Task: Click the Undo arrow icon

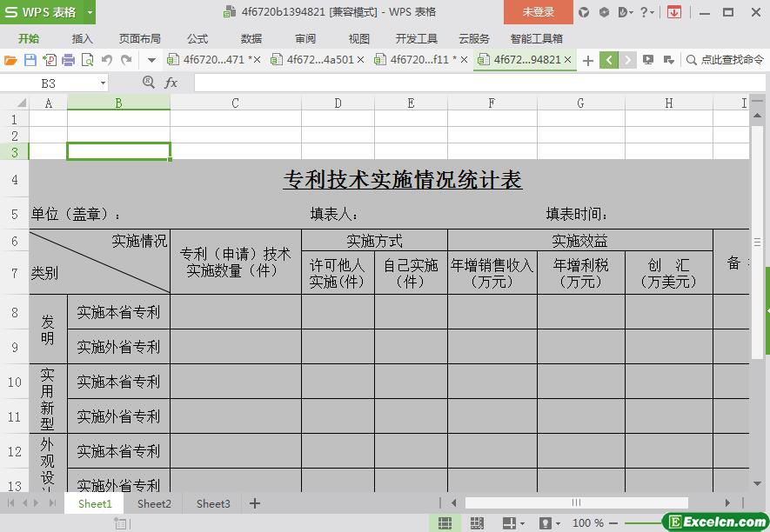Action: 107,60
